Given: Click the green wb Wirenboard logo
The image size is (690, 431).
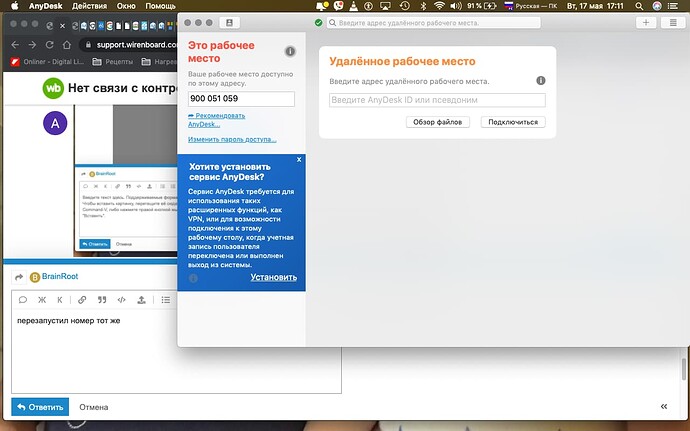Looking at the screenshot, I should [53, 88].
